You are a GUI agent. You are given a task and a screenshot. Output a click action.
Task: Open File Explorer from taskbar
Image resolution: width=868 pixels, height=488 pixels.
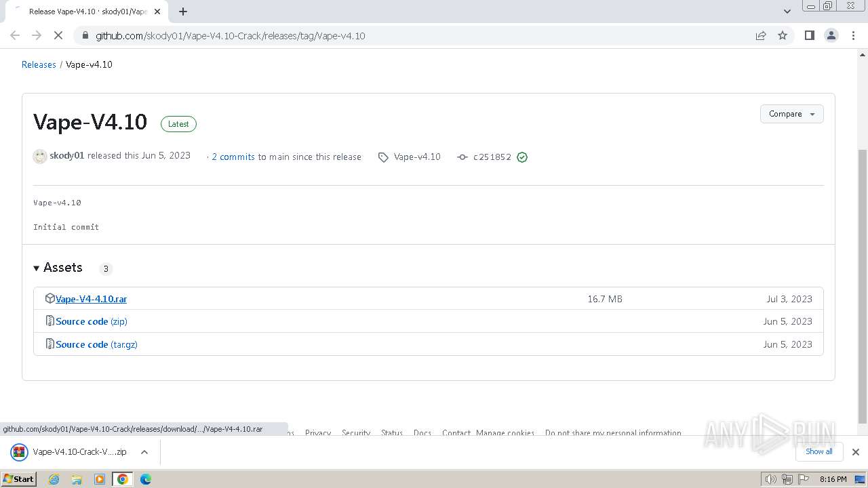(x=77, y=479)
